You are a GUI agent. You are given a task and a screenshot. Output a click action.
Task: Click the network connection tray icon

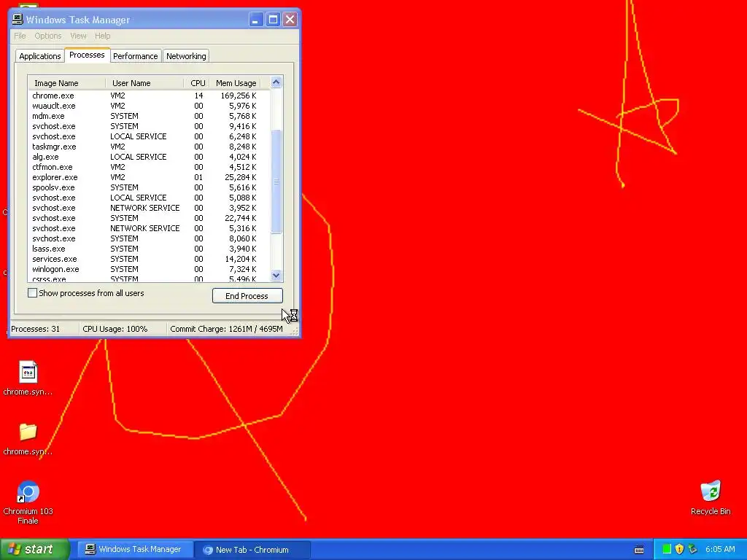[693, 549]
